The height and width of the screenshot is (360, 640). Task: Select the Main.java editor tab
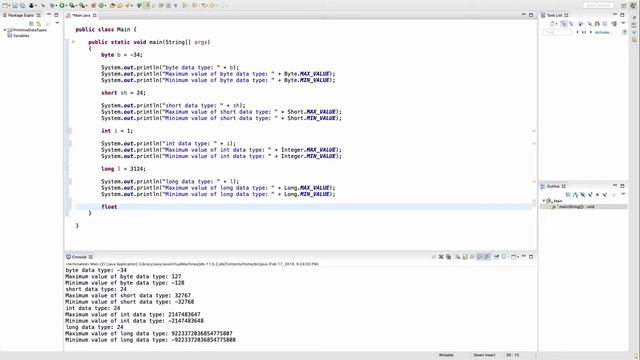(82, 15)
